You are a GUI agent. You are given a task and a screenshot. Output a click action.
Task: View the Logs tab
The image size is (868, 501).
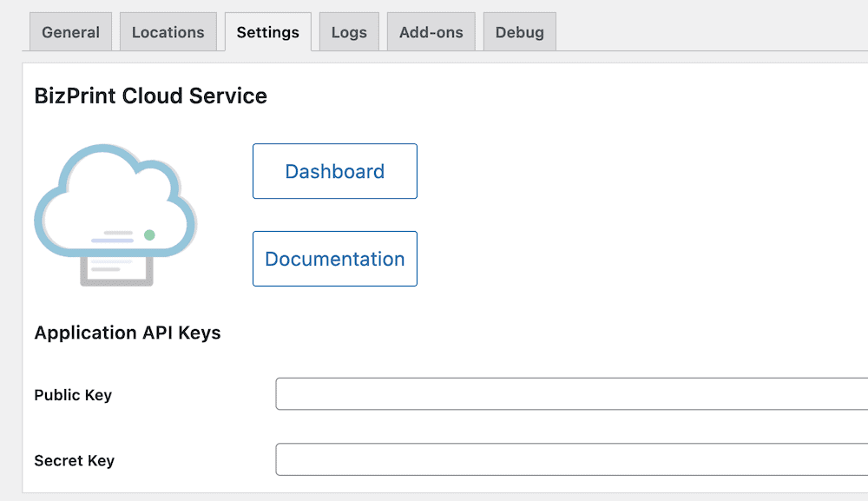coord(349,32)
